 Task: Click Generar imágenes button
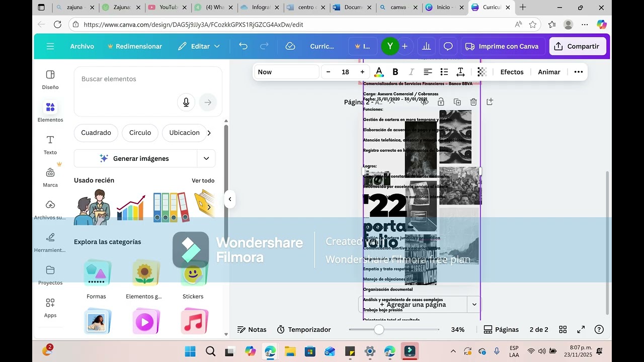coord(135,158)
